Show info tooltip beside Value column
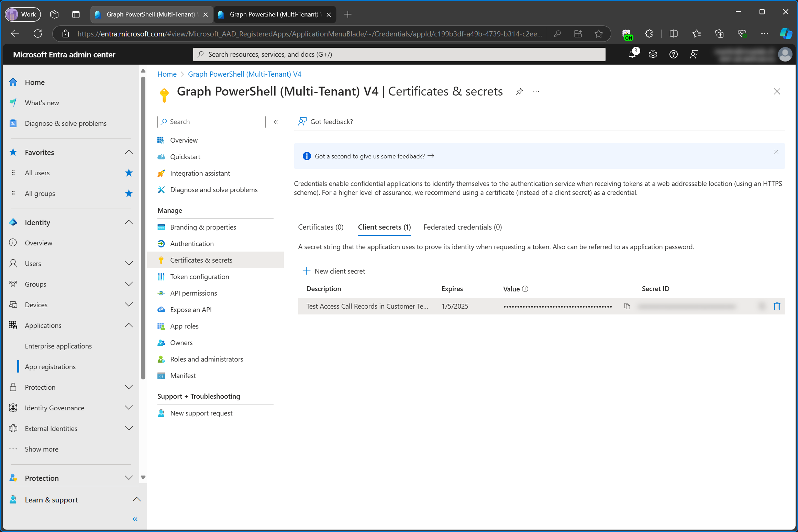The image size is (798, 532). click(525, 289)
